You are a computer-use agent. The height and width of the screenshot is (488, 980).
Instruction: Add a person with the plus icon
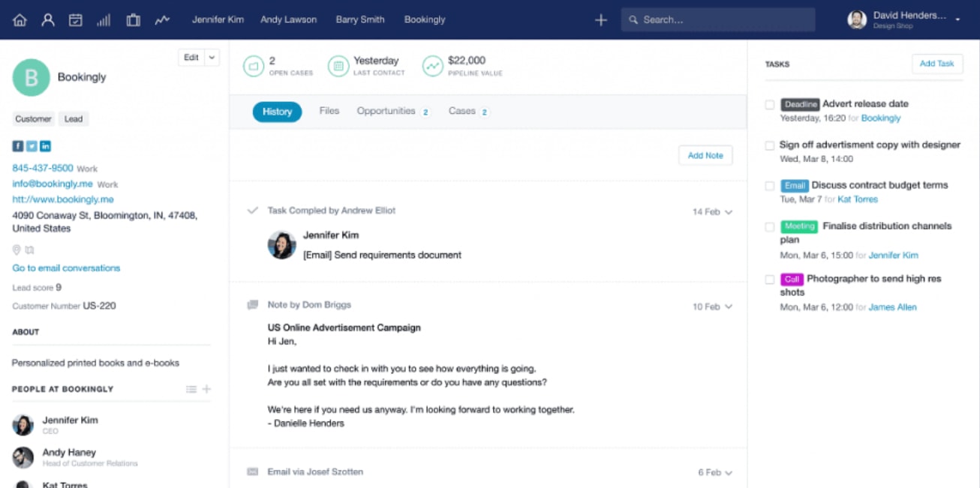coord(206,389)
